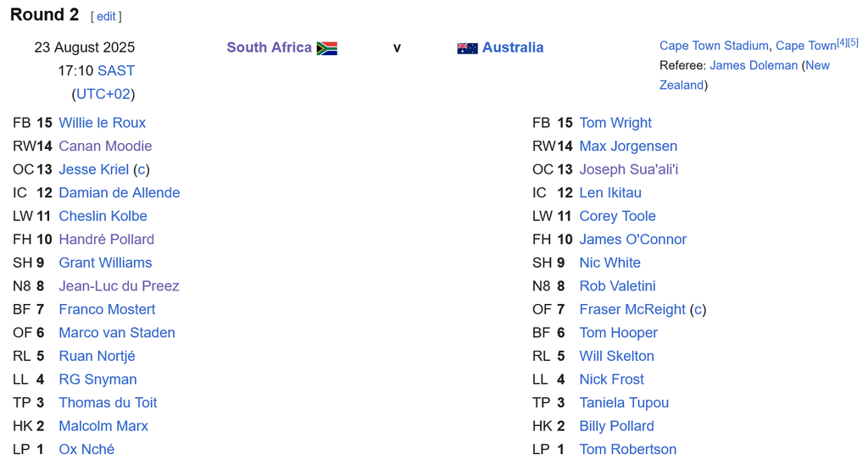Open the Cape Town Stadium link

714,46
